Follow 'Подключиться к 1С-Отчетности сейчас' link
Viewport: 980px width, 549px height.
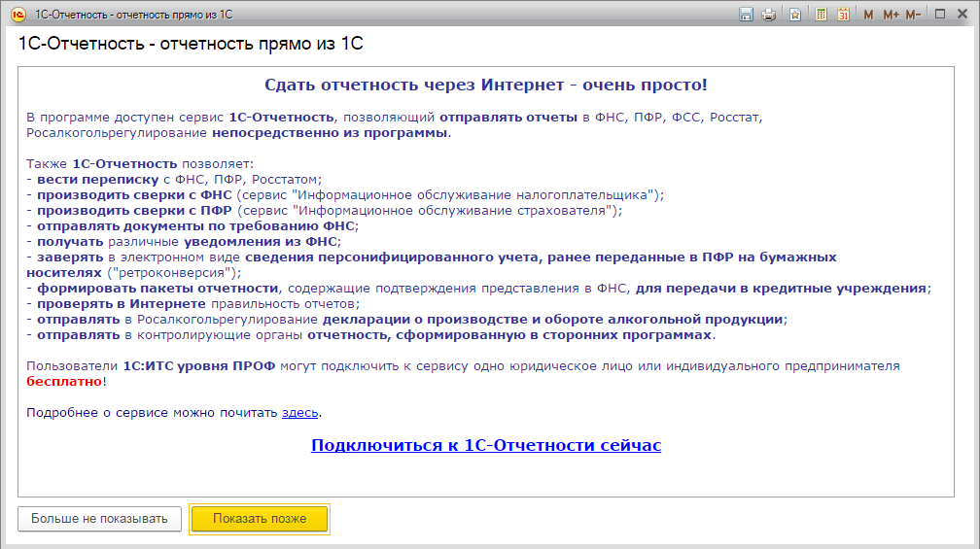pyautogui.click(x=486, y=445)
